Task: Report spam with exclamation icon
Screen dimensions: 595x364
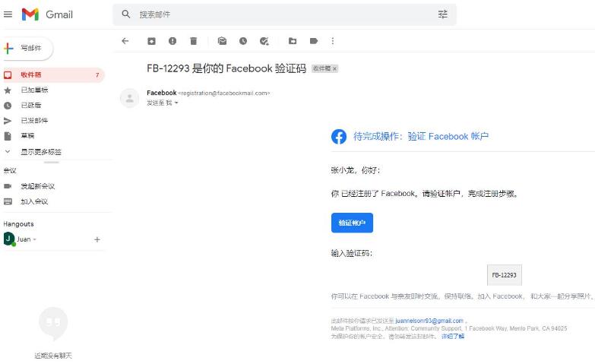Action: (x=172, y=41)
